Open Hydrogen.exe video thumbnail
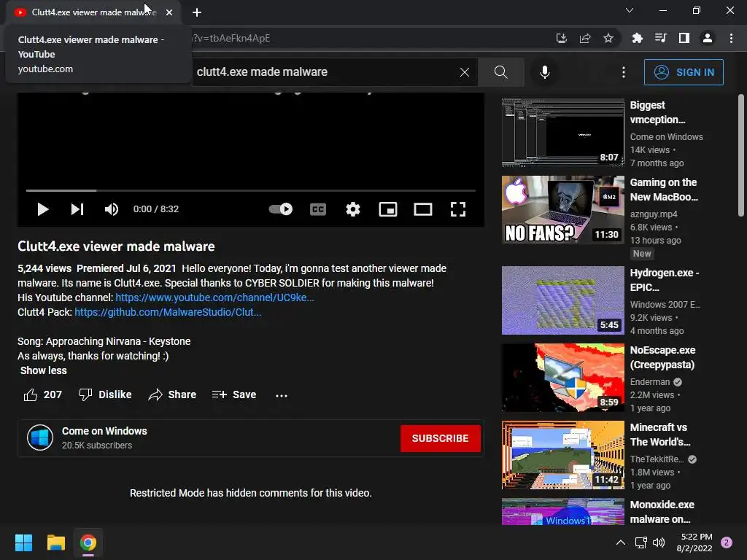747x560 pixels. [x=562, y=300]
